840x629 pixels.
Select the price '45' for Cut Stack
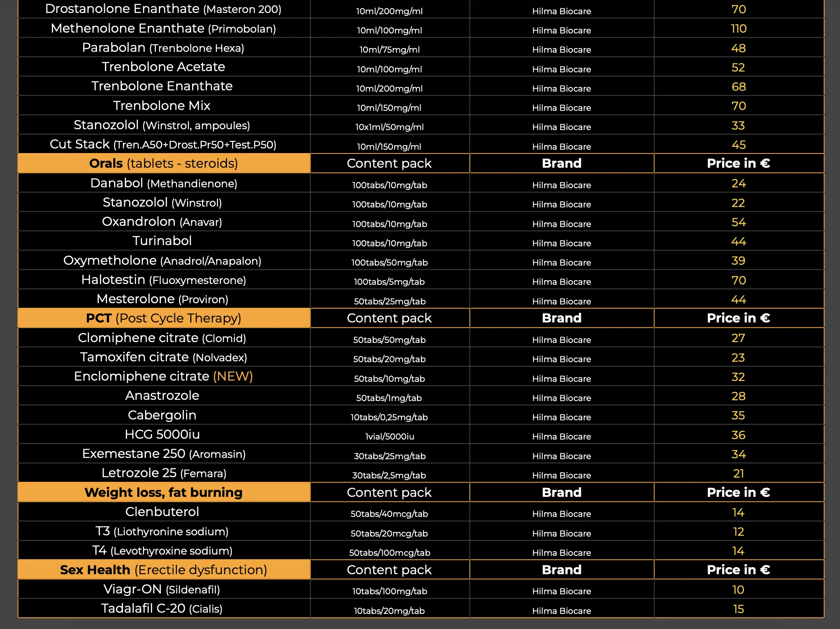pos(738,145)
